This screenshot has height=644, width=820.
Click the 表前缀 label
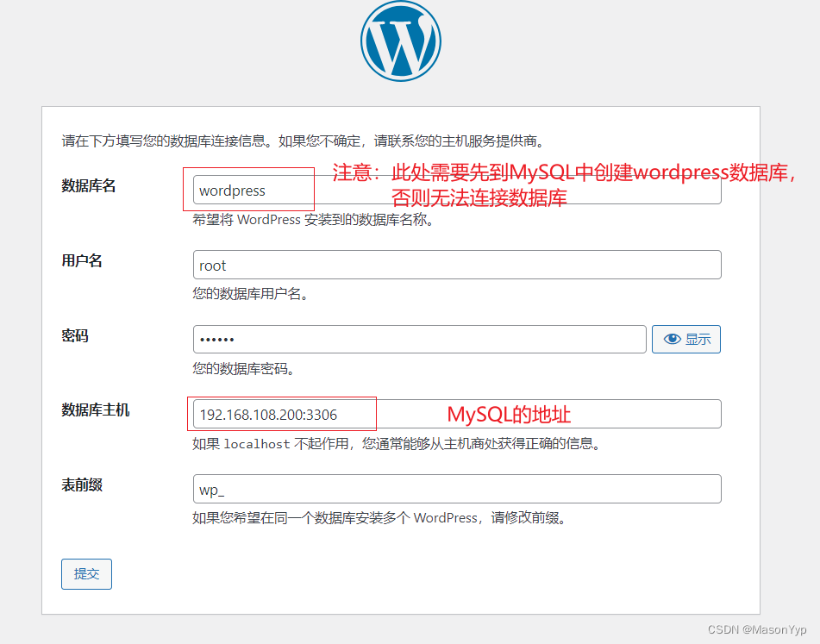[x=82, y=485]
